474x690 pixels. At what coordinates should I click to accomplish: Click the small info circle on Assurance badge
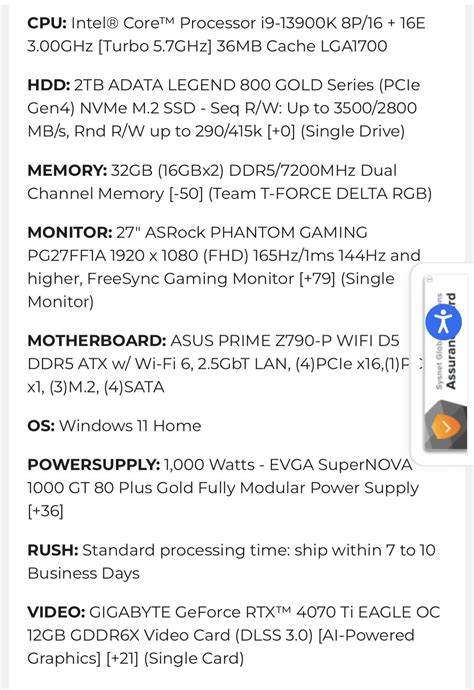point(430,279)
